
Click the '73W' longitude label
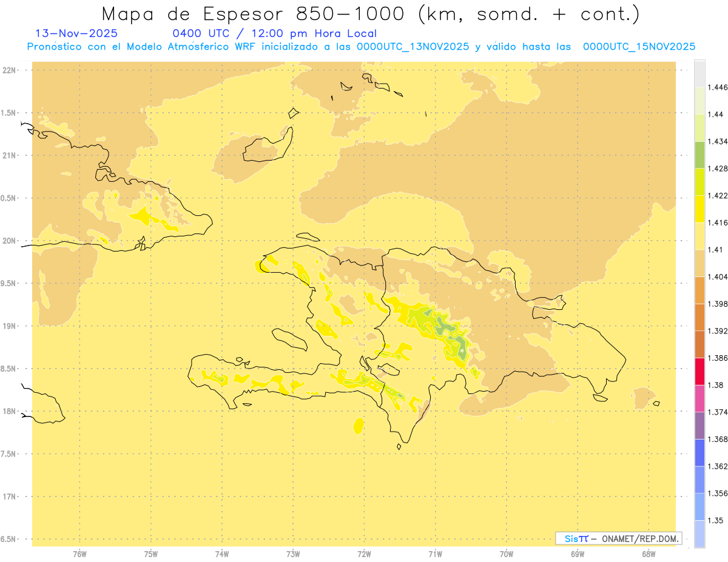(x=293, y=554)
